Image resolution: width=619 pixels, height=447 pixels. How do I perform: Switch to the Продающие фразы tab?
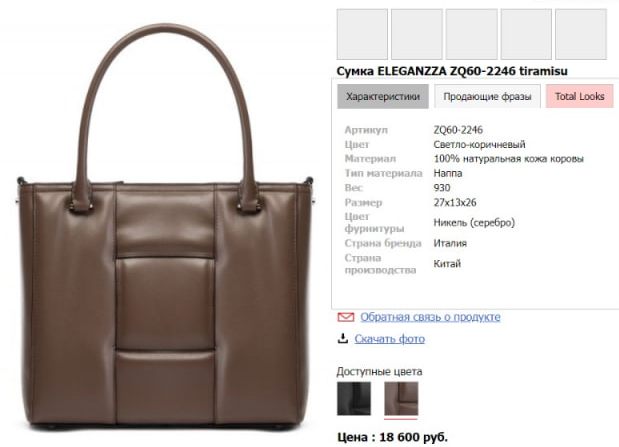(x=487, y=96)
